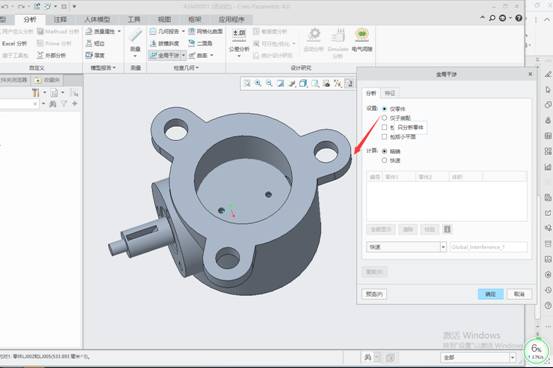The image size is (553, 368).
Task: Click the refit view icon in graphics toolbar
Action: click(x=247, y=83)
